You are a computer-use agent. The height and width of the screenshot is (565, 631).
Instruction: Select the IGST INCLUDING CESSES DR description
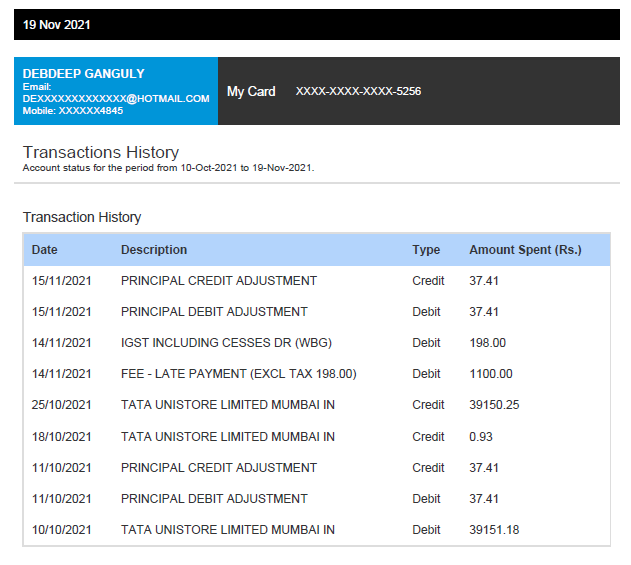tap(226, 343)
